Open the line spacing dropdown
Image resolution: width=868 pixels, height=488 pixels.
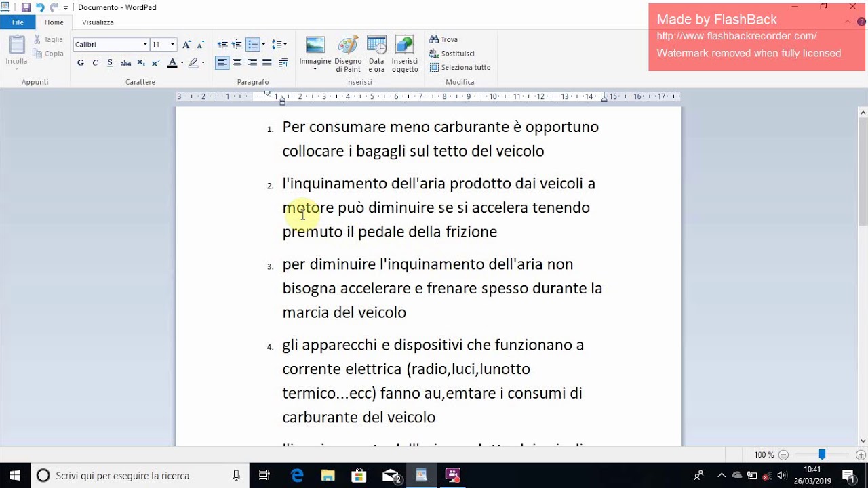pyautogui.click(x=279, y=45)
